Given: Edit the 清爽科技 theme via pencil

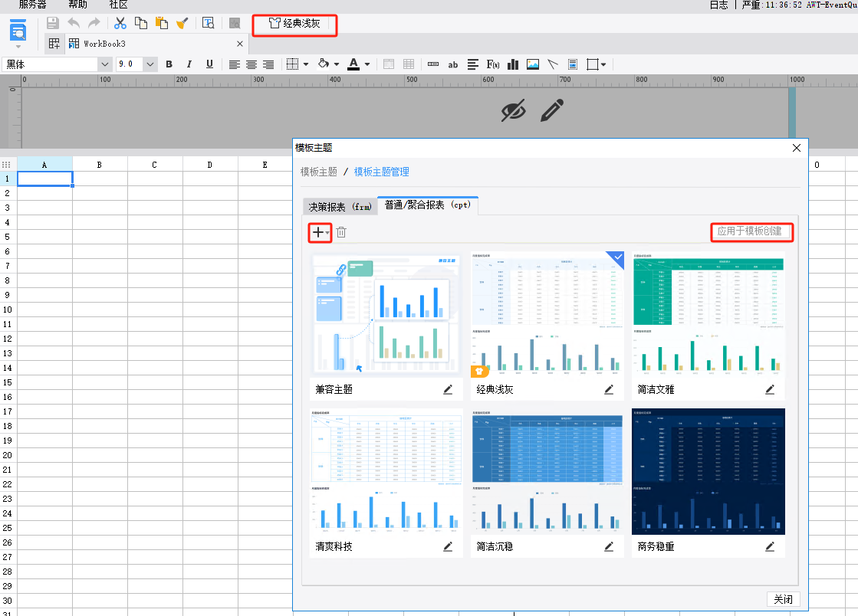Looking at the screenshot, I should pyautogui.click(x=448, y=546).
